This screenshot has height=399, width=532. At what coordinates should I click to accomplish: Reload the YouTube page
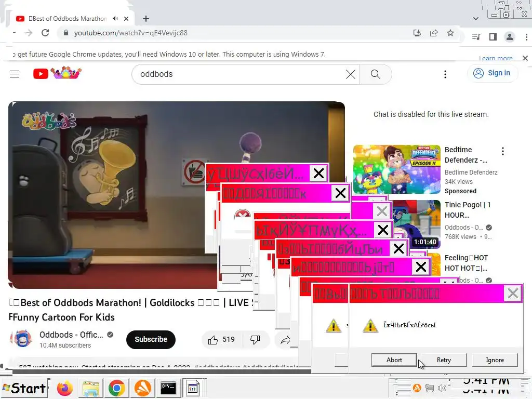[x=45, y=33]
